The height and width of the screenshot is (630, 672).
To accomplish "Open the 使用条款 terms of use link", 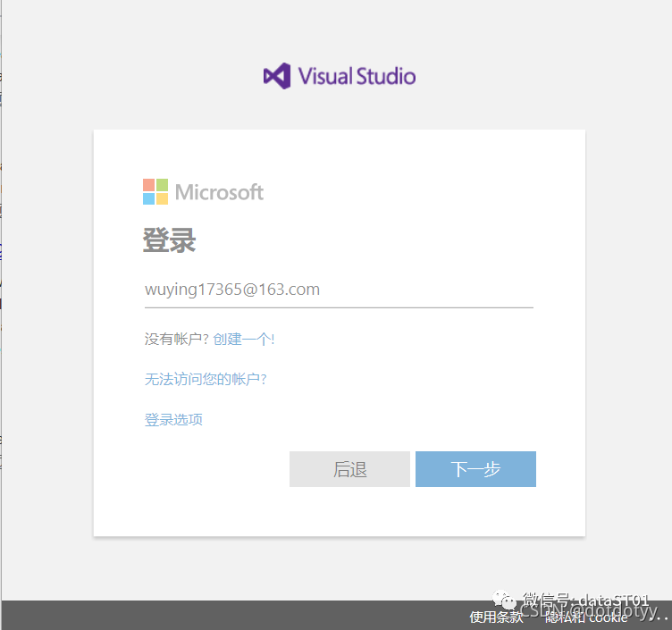I will (x=496, y=617).
